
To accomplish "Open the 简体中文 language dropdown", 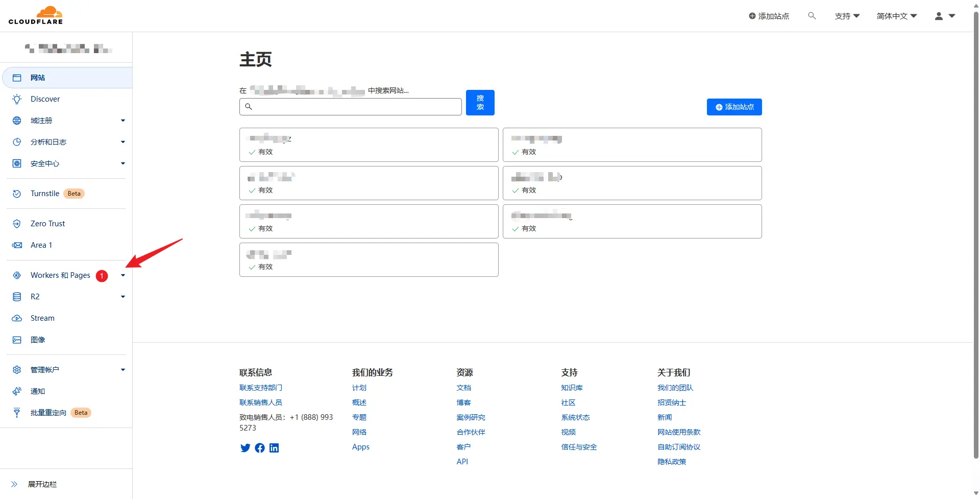I will (x=896, y=16).
